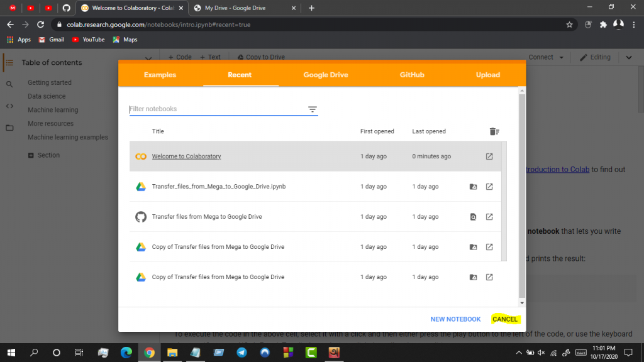The width and height of the screenshot is (644, 362).
Task: Click the clear recent list trash icon
Action: [x=494, y=131]
